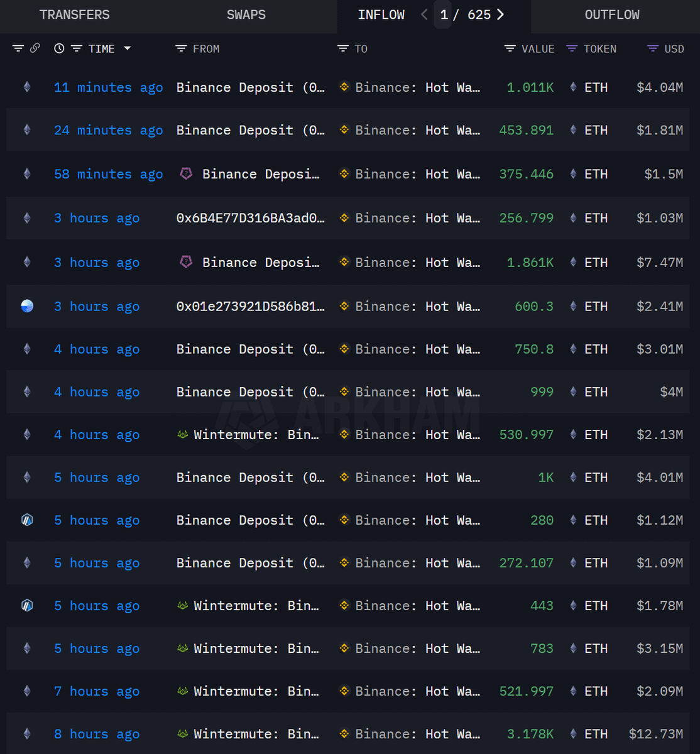This screenshot has width=700, height=754.
Task: Click Wintermute icon on 3.178K row
Action: pos(182,733)
